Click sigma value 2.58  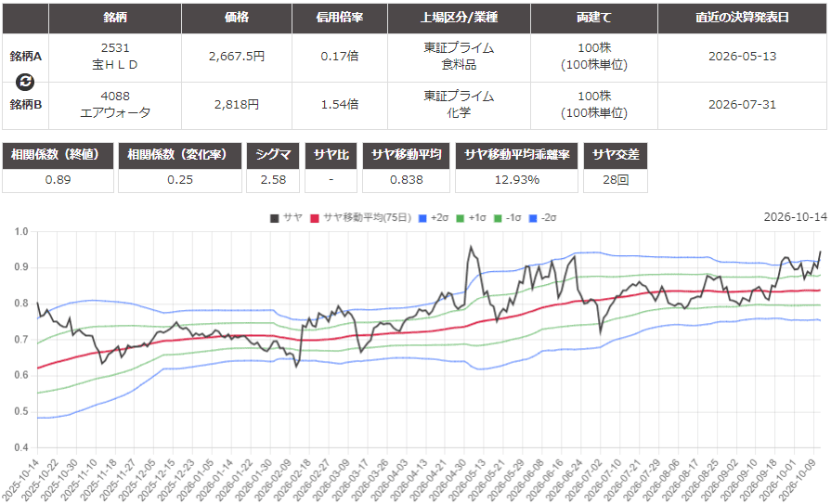(273, 180)
